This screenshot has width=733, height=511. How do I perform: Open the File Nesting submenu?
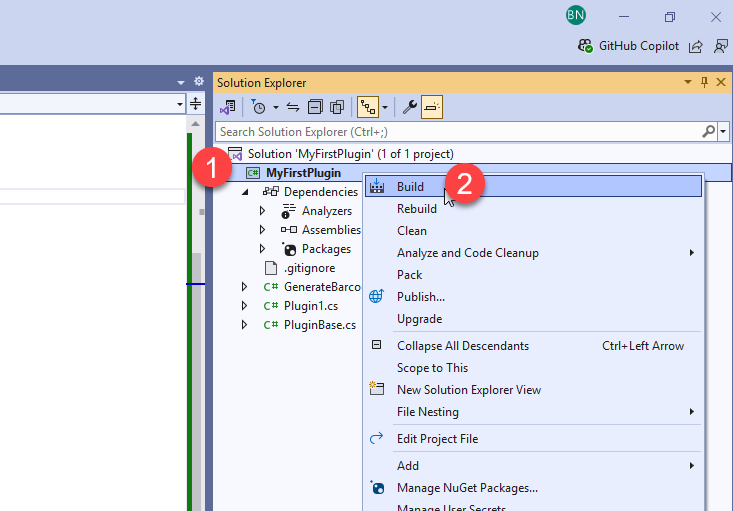point(533,411)
